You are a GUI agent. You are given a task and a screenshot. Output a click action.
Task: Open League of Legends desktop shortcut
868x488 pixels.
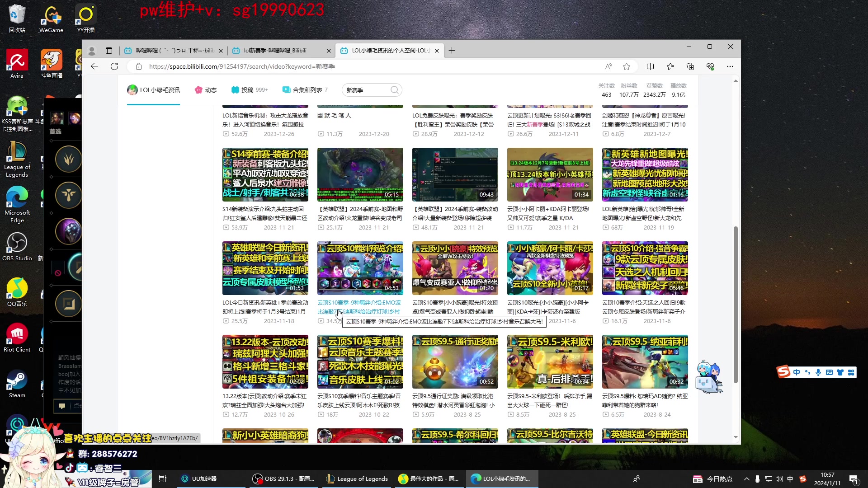pyautogui.click(x=17, y=159)
